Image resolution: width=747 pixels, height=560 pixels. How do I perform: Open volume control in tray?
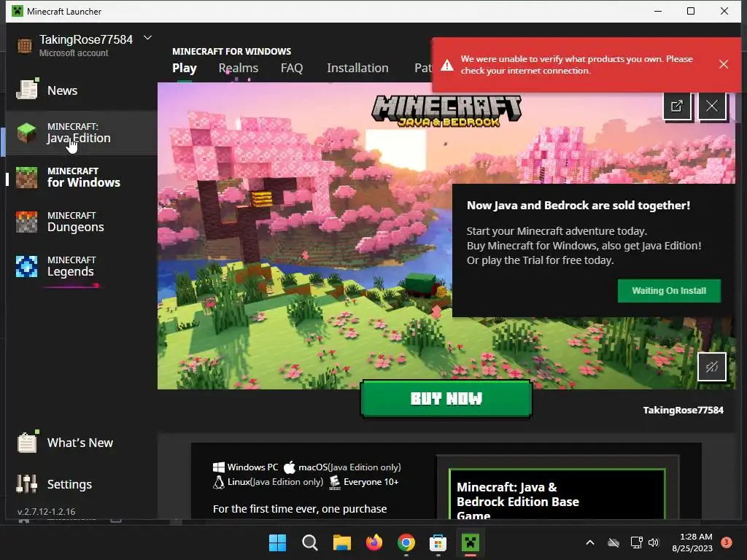654,542
